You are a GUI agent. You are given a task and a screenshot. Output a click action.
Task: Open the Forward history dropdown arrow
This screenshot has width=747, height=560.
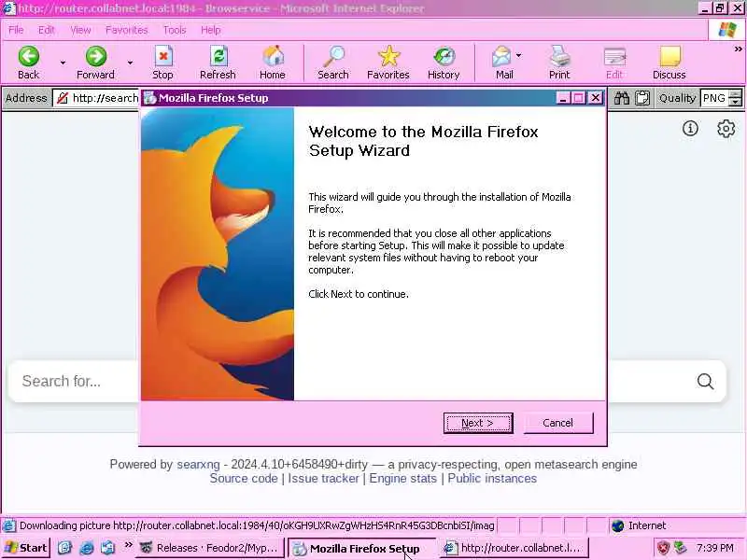click(x=130, y=63)
